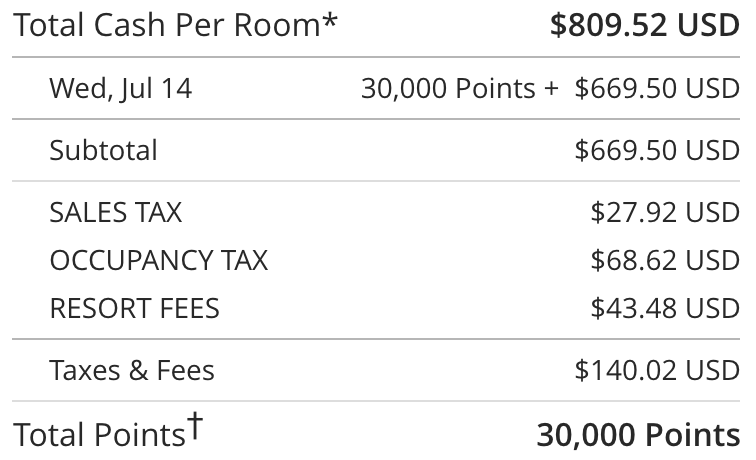Select the $809.52 USD total amount
Screen dimensions: 756x460
pos(645,26)
